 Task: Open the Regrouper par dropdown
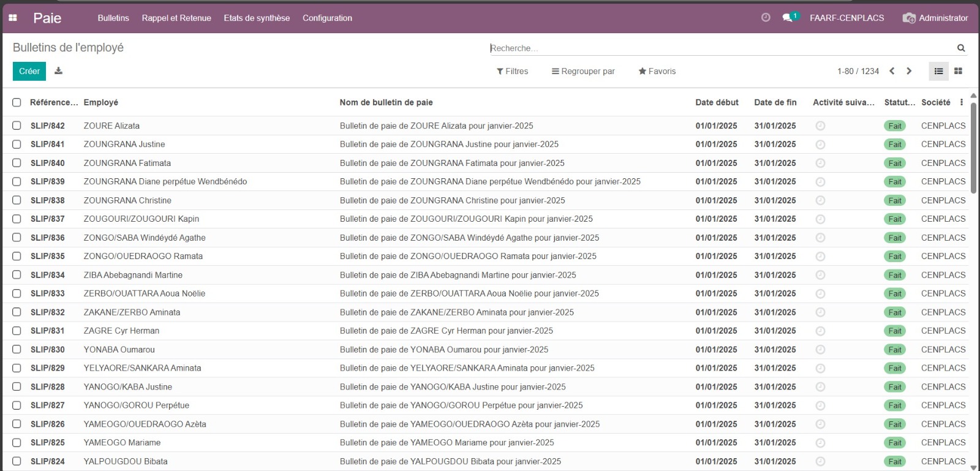[583, 71]
